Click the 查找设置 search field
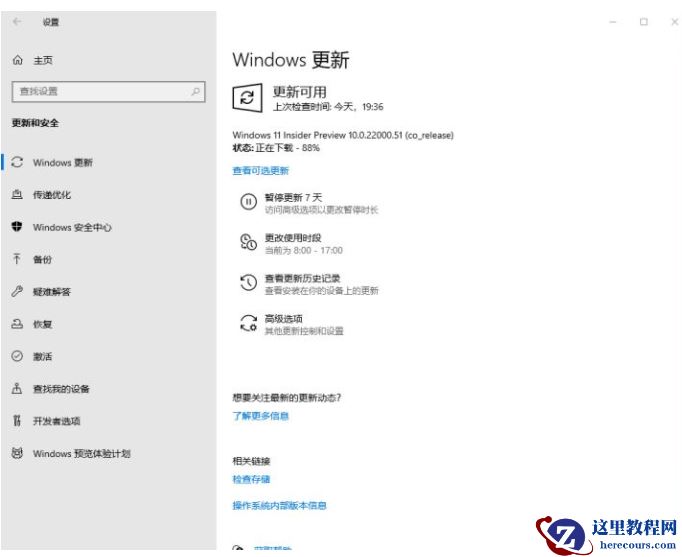The width and height of the screenshot is (682, 557). 108,91
